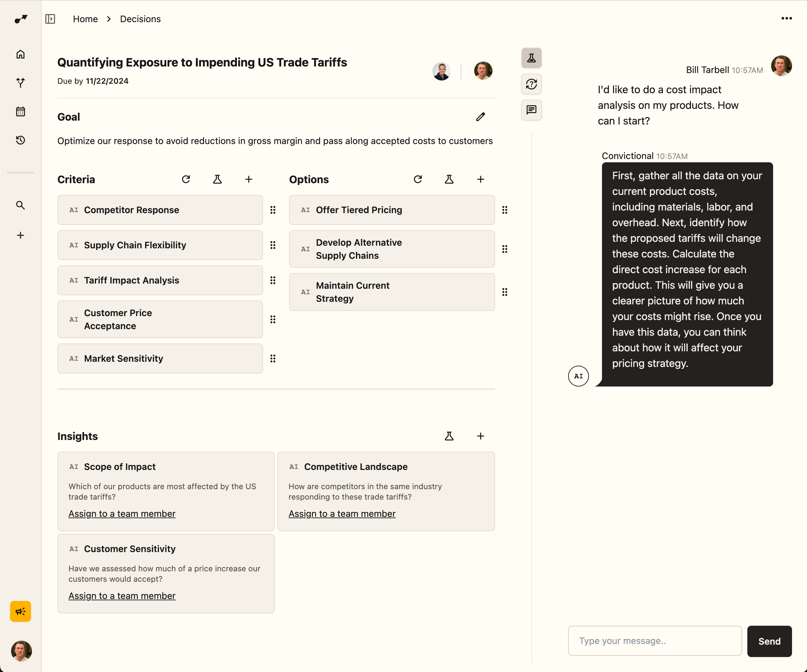Screen dimensions: 807x672
Task: Select Decisions in the breadcrumb
Action: tap(140, 19)
